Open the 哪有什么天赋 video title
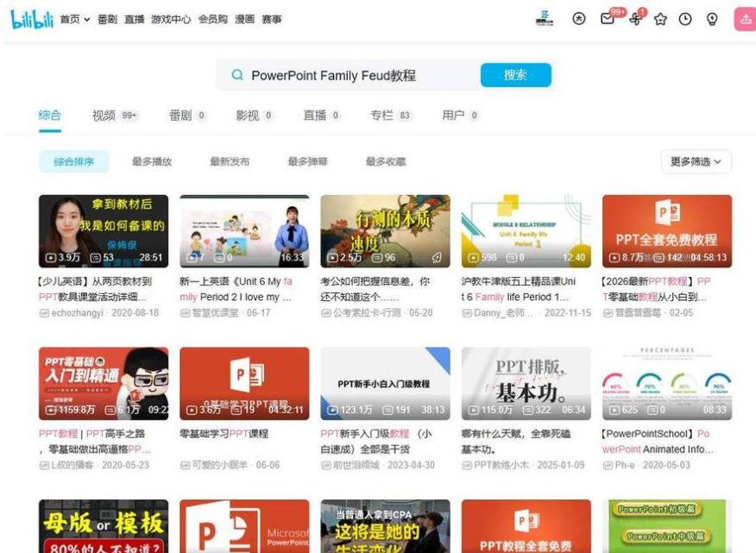 tap(516, 441)
